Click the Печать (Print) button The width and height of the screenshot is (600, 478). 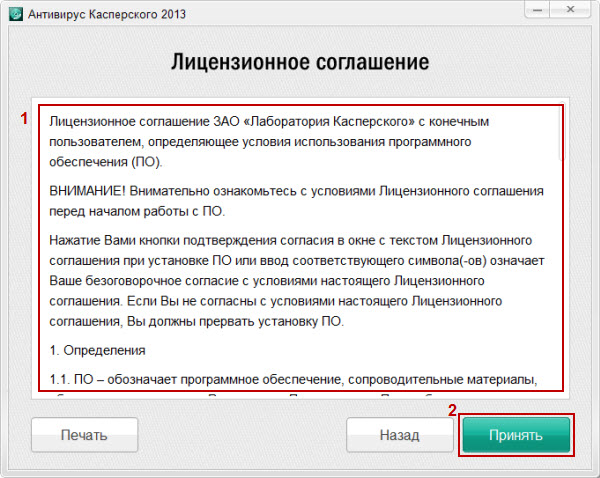84,435
